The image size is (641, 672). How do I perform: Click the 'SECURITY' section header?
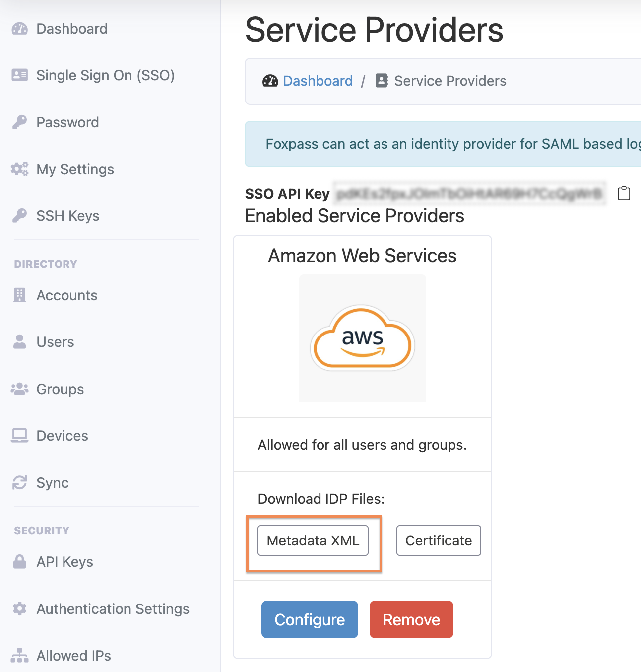click(x=42, y=531)
